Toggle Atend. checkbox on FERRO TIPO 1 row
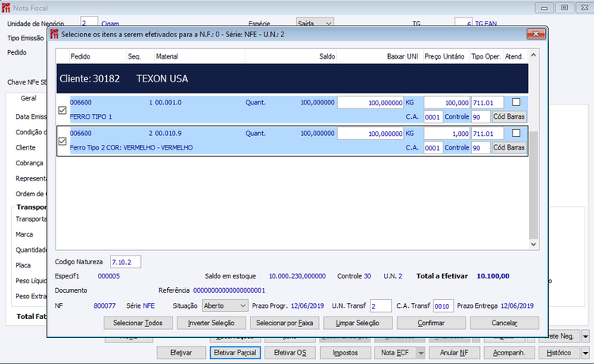 point(516,102)
